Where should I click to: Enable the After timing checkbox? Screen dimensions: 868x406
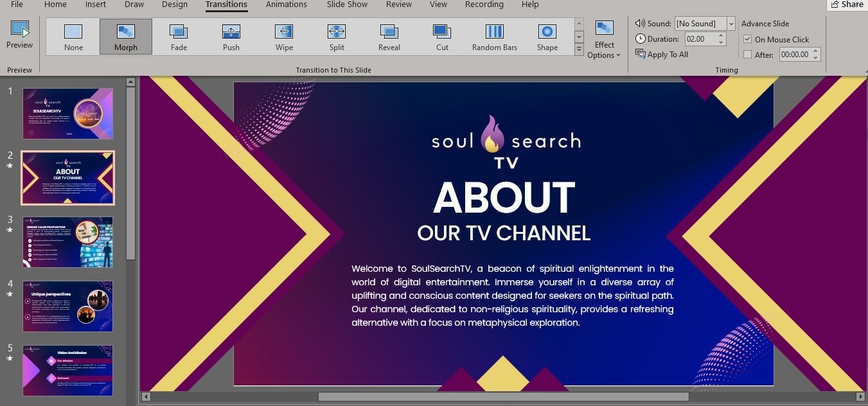click(x=747, y=55)
